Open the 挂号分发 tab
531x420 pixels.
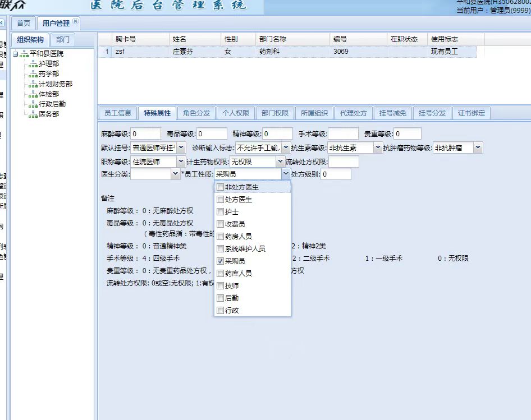[432, 113]
